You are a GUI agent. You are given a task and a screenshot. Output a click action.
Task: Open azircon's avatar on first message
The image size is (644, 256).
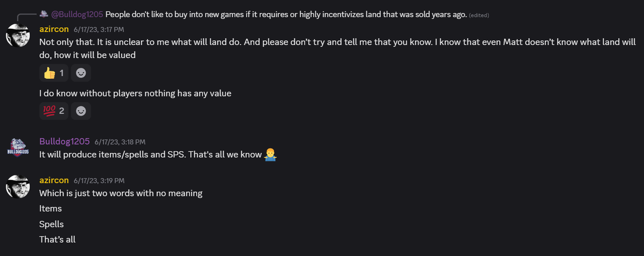18,35
